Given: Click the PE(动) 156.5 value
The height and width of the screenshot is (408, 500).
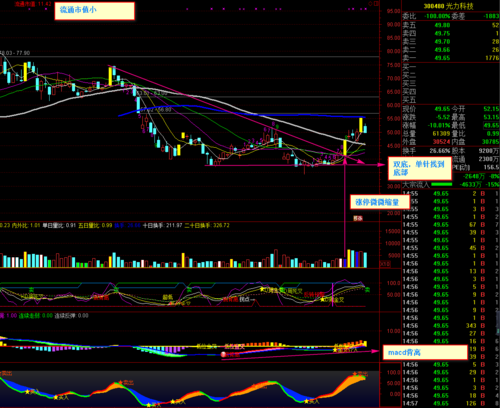Looking at the screenshot, I should point(491,167).
